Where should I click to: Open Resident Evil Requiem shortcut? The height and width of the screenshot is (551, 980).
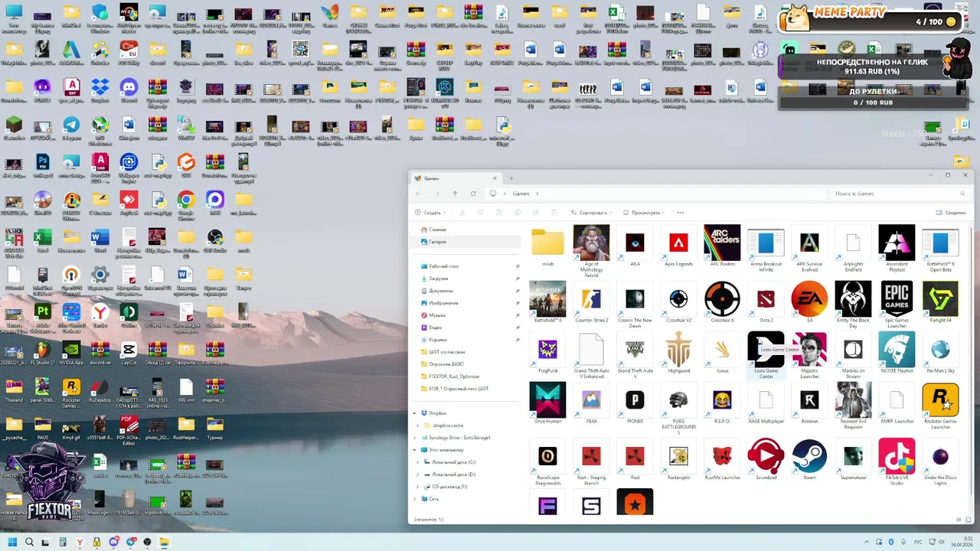pos(853,406)
